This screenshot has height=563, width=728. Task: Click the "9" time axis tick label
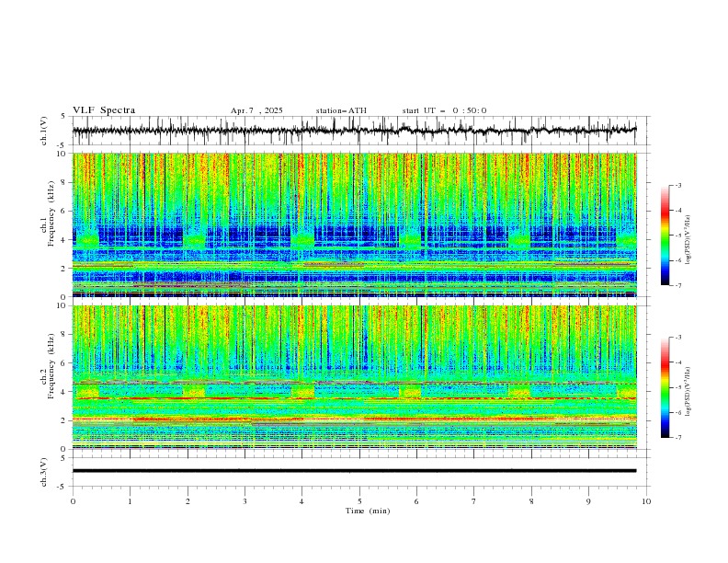click(588, 501)
